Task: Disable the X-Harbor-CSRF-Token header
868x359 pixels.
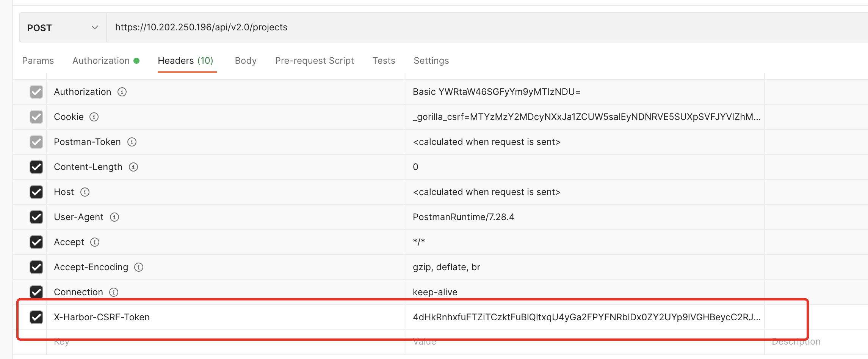Action: [x=36, y=317]
